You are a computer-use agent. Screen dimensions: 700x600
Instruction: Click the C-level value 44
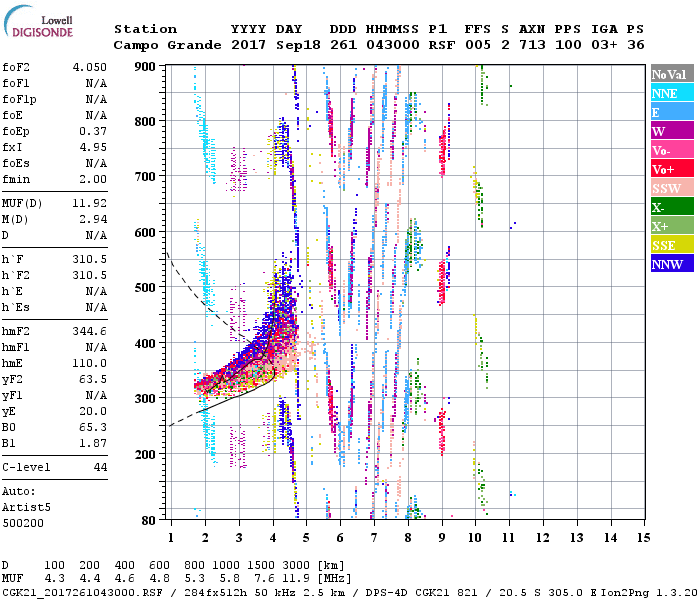[100, 467]
